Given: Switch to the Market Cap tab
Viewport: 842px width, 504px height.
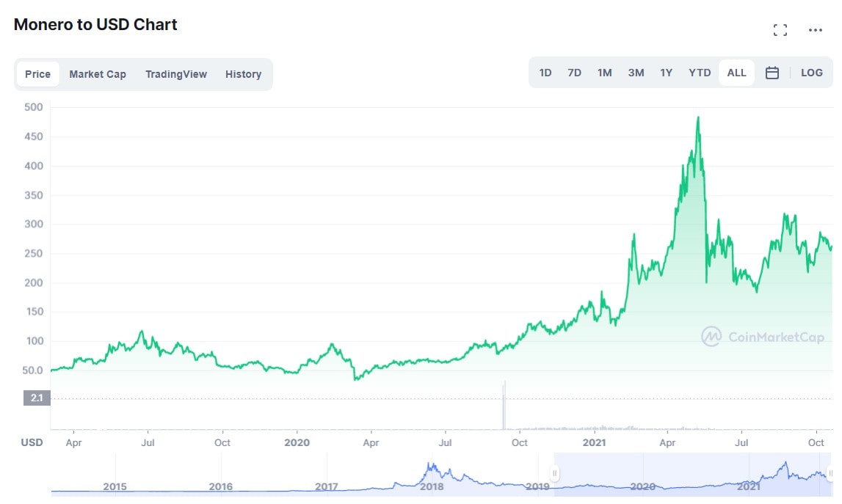Looking at the screenshot, I should 98,73.
